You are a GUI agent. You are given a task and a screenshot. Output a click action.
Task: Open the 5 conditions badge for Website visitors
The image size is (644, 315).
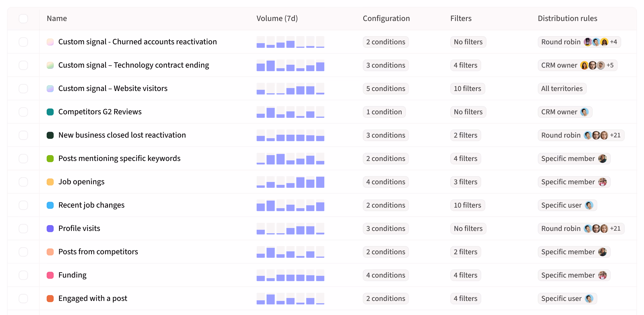(385, 88)
